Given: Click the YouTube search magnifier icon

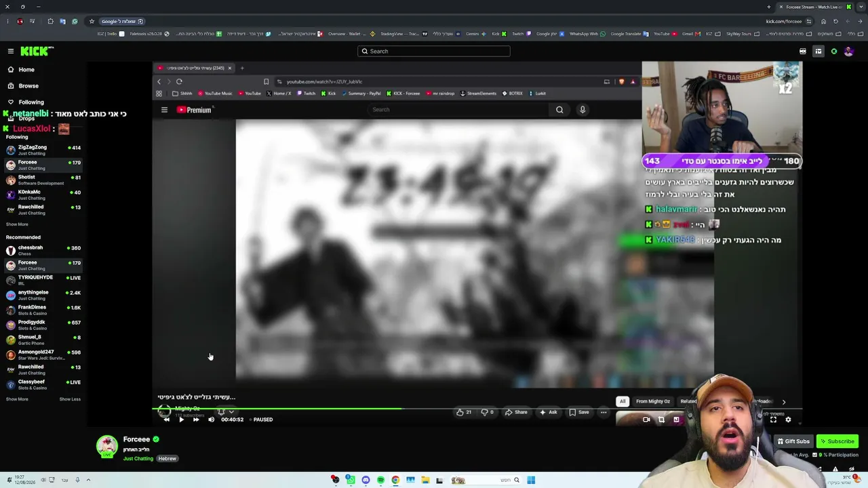Looking at the screenshot, I should (559, 110).
